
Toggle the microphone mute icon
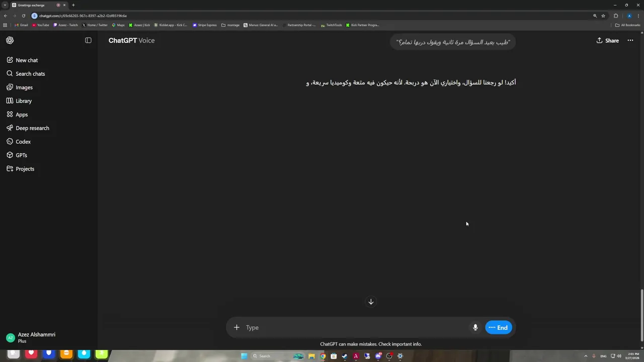pos(475,327)
